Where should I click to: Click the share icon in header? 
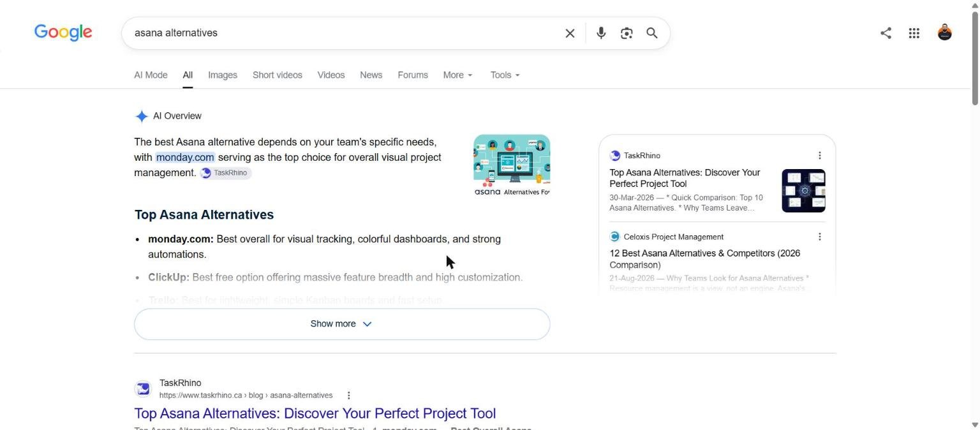tap(886, 33)
